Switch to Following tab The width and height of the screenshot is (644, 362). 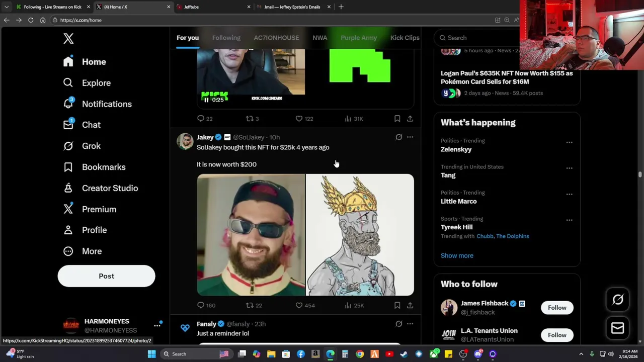pyautogui.click(x=226, y=38)
